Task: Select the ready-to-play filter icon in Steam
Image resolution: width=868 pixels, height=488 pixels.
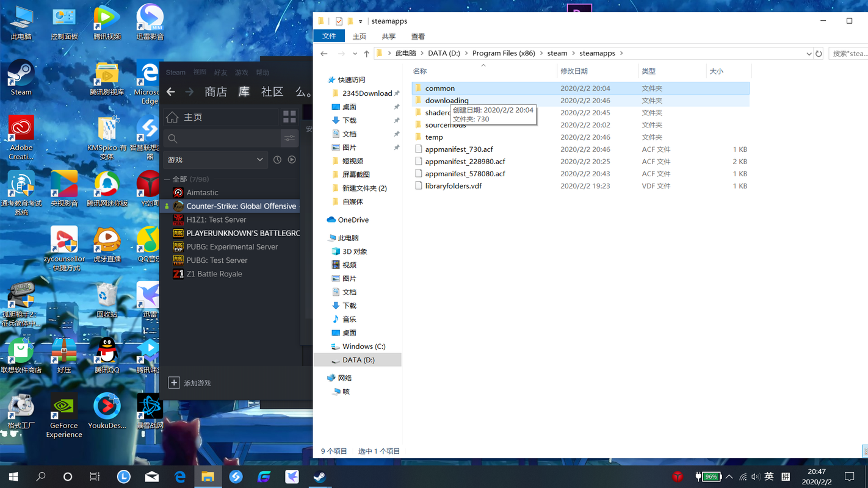Action: tap(292, 160)
